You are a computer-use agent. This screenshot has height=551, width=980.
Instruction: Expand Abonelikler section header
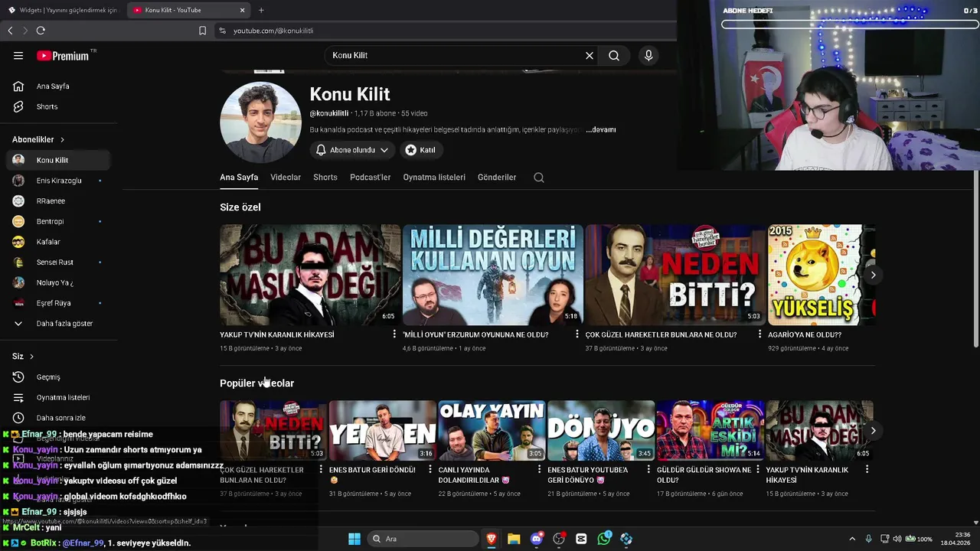(38, 139)
